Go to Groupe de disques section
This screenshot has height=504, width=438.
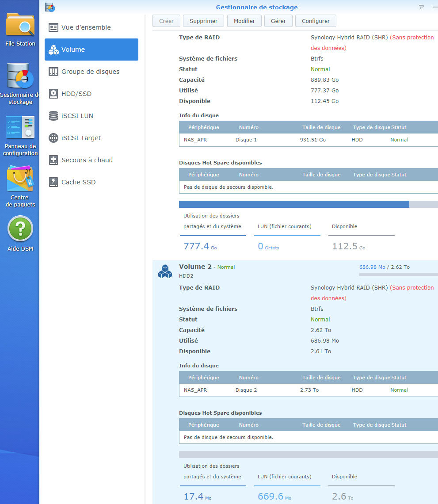click(x=91, y=71)
